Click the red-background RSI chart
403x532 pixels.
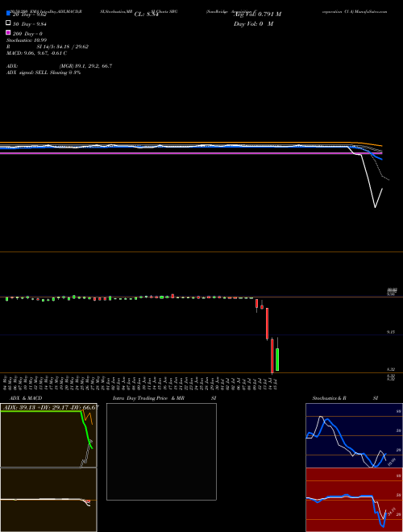(x=354, y=500)
